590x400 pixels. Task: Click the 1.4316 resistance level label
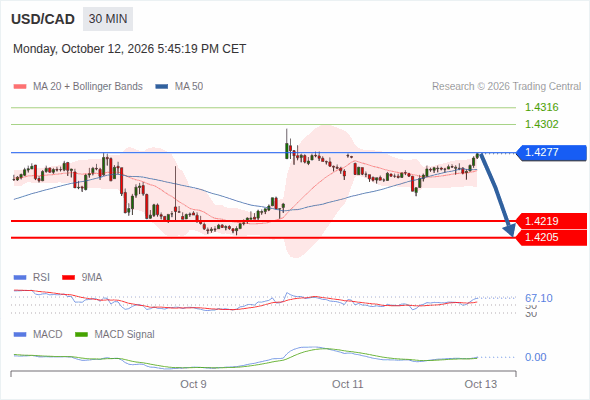tap(541, 107)
